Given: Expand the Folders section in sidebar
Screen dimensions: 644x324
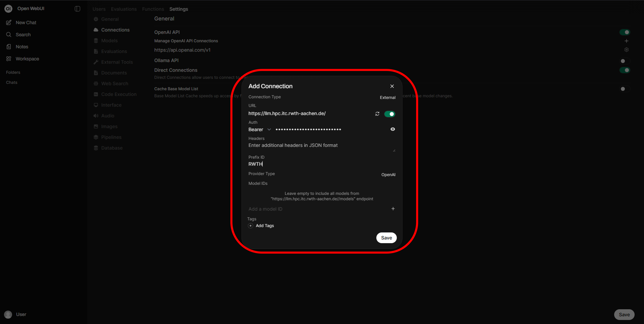Looking at the screenshot, I should (13, 72).
